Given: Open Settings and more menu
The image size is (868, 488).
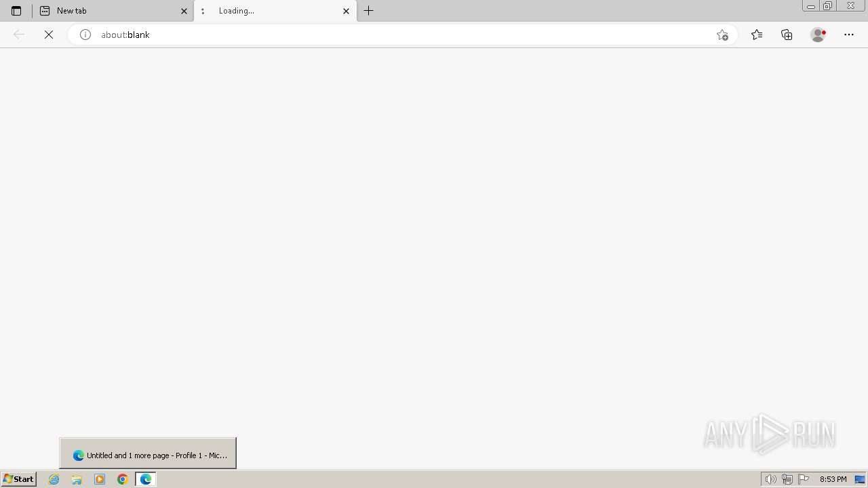Looking at the screenshot, I should (849, 35).
